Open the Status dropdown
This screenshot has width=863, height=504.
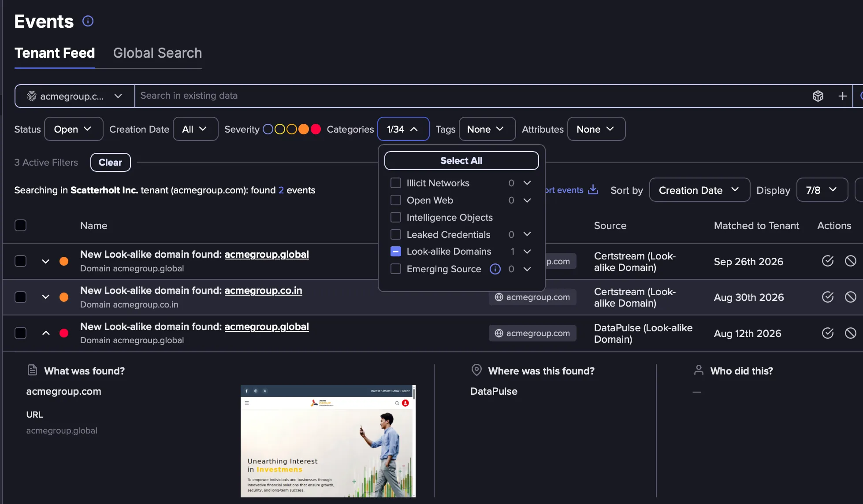click(74, 129)
